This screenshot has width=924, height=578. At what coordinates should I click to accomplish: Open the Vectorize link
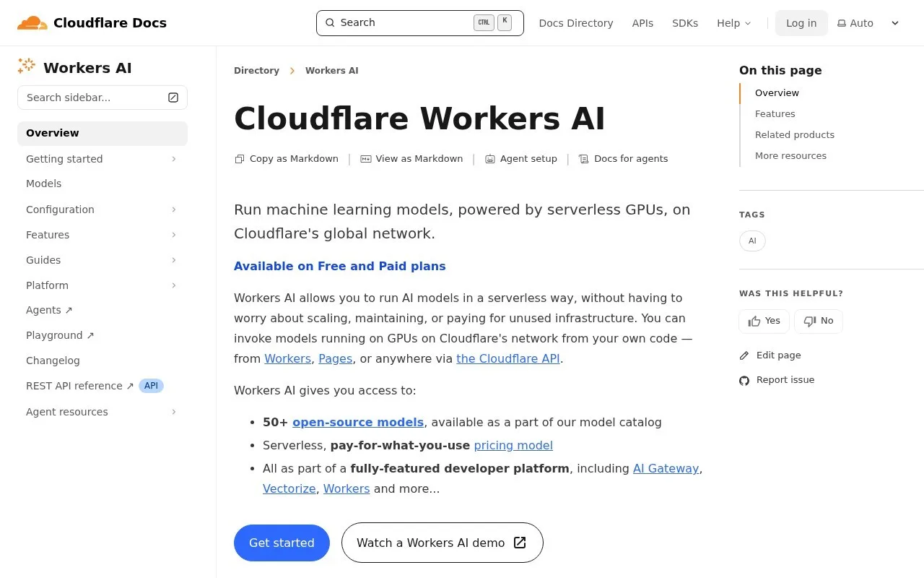point(289,488)
